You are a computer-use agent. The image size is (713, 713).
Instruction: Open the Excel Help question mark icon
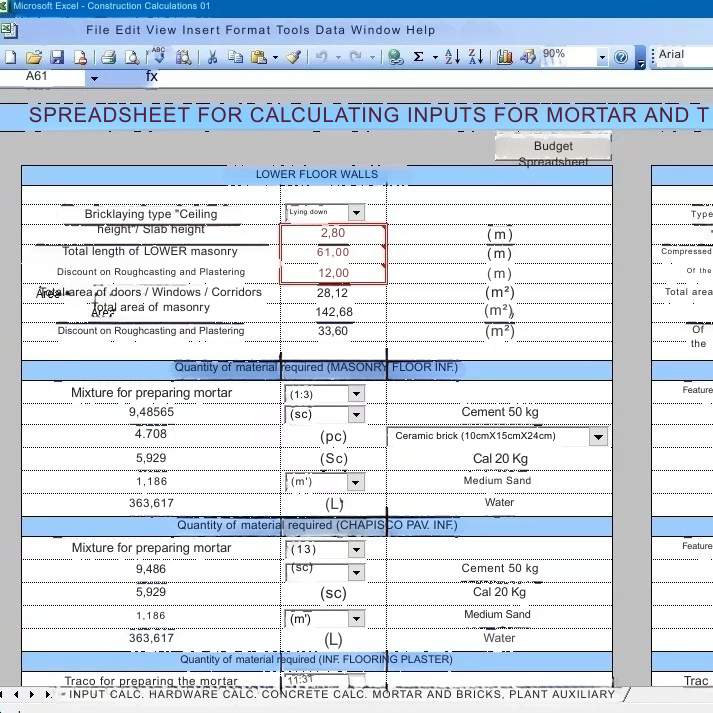621,57
